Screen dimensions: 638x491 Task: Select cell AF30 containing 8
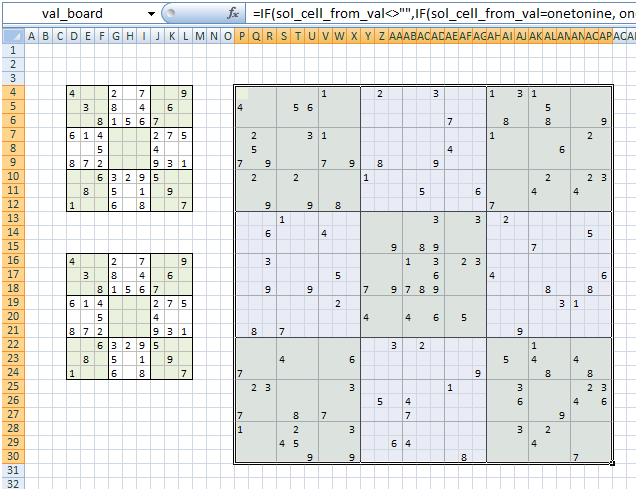[465, 457]
